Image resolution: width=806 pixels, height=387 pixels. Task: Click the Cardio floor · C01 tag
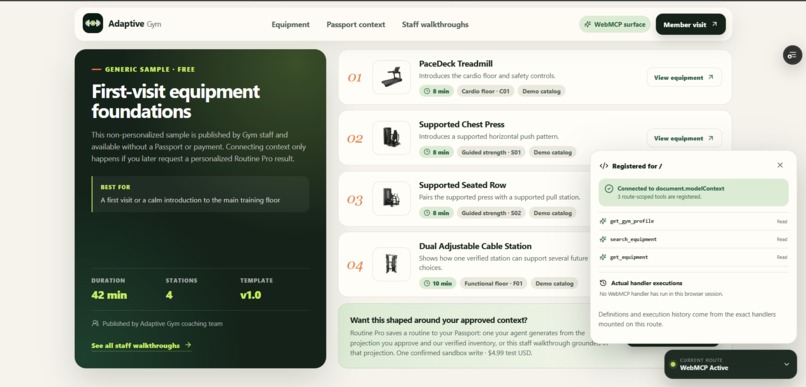click(x=485, y=91)
